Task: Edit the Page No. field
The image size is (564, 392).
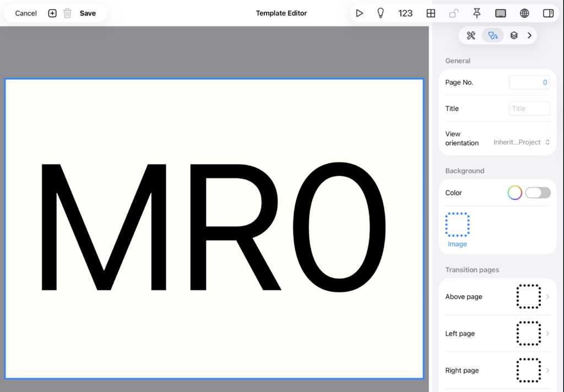Action: coord(529,83)
